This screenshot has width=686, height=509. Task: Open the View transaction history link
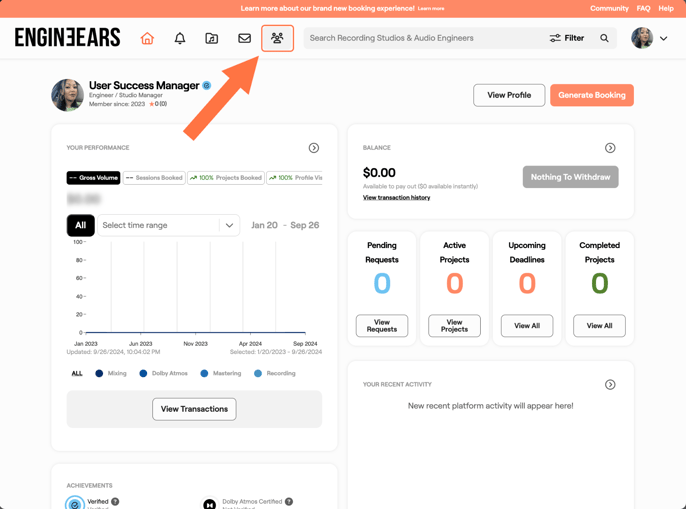[x=396, y=198]
